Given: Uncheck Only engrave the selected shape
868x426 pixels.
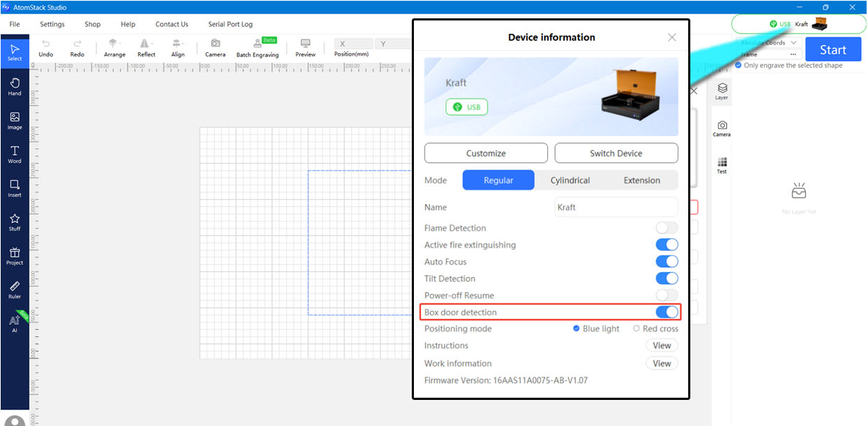Looking at the screenshot, I should pos(738,66).
